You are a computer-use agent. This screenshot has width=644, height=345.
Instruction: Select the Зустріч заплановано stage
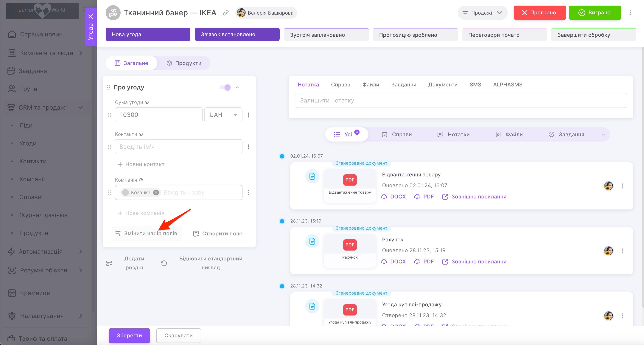point(326,35)
